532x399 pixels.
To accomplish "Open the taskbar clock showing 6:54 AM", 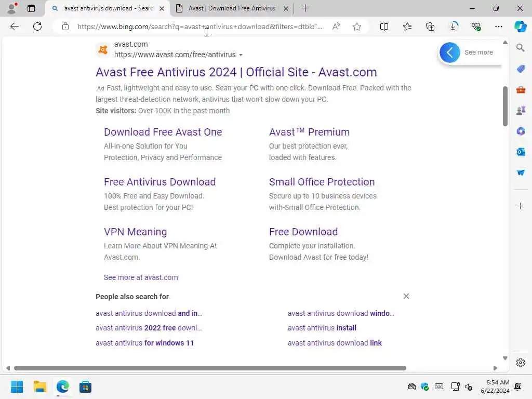I will point(495,387).
